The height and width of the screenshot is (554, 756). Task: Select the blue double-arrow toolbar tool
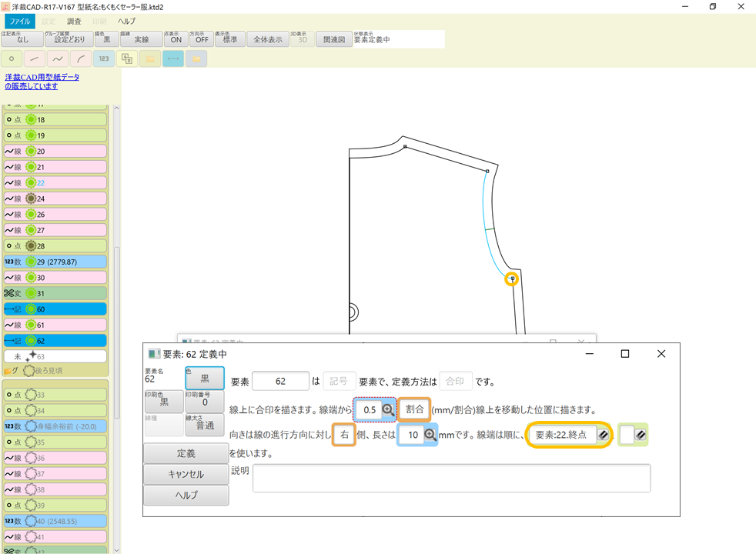click(x=175, y=58)
